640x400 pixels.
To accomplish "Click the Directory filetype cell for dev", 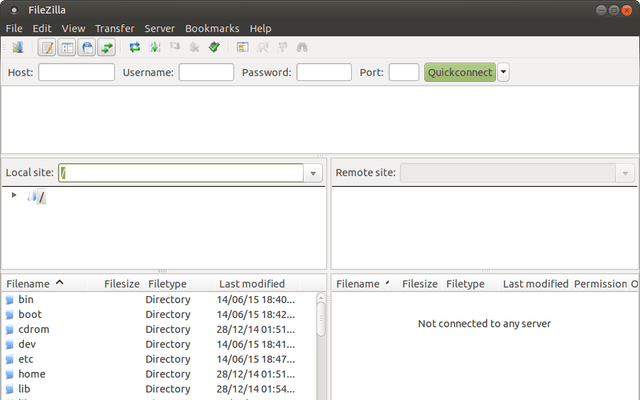I will point(168,344).
